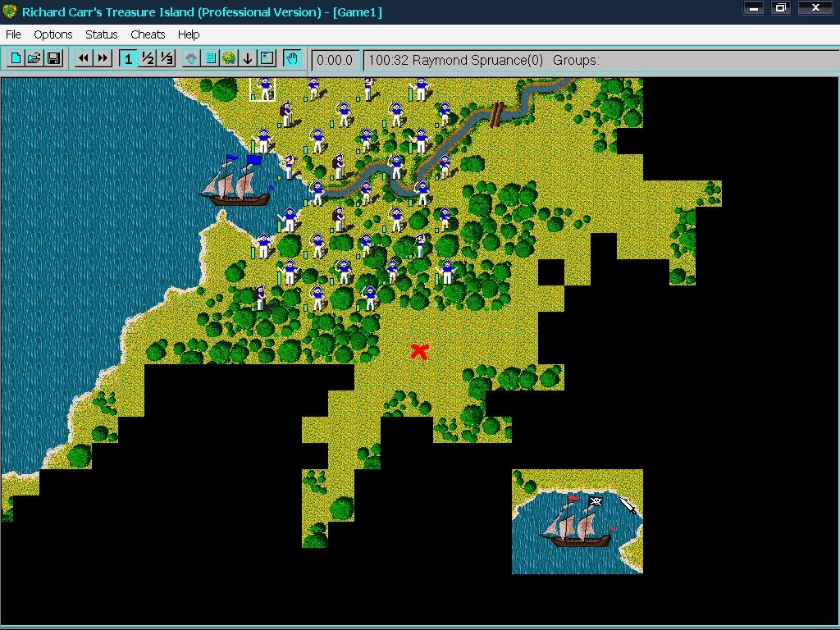Viewport: 840px width, 630px height.
Task: Click the New game toolbar icon
Action: [x=16, y=58]
